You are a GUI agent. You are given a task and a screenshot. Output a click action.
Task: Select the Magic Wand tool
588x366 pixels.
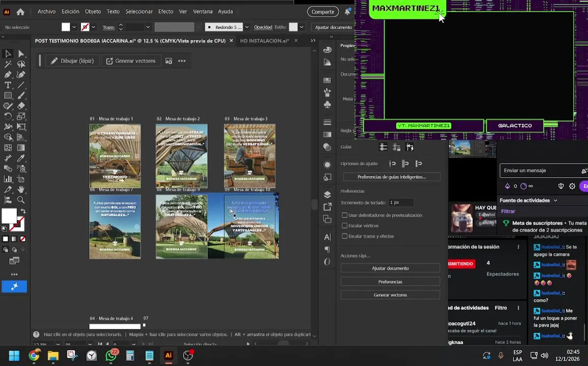click(x=8, y=64)
